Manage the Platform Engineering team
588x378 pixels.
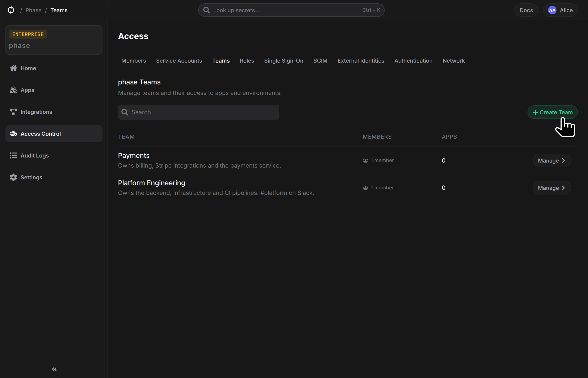[552, 188]
